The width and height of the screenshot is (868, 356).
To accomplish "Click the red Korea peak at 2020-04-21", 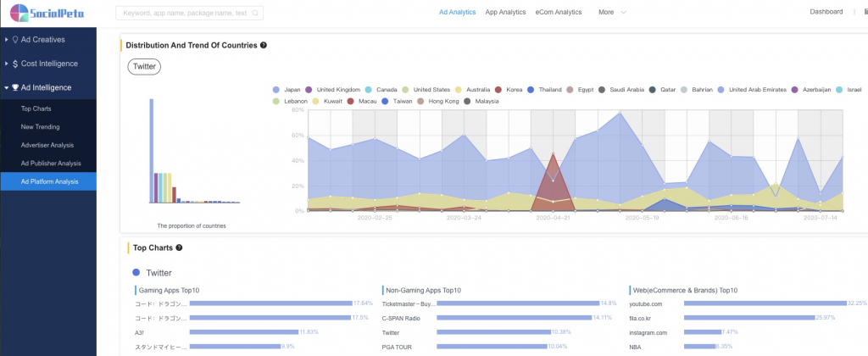I will pos(553,154).
